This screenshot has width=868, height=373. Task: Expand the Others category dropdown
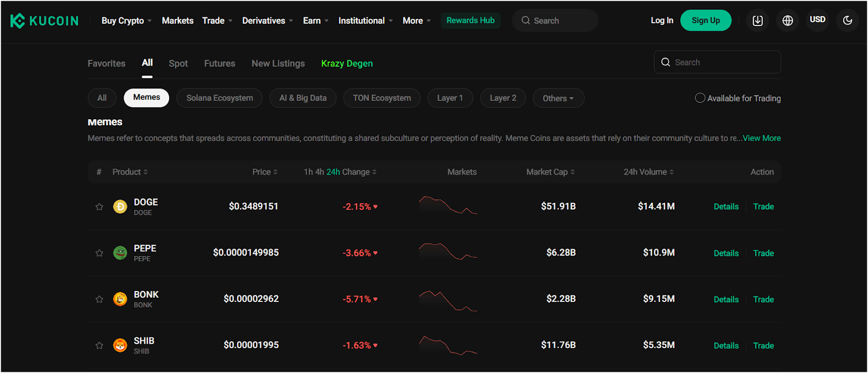tap(558, 98)
